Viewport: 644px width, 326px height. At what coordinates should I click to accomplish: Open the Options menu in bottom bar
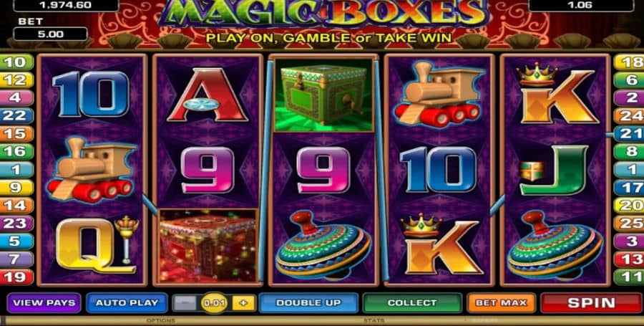click(161, 321)
